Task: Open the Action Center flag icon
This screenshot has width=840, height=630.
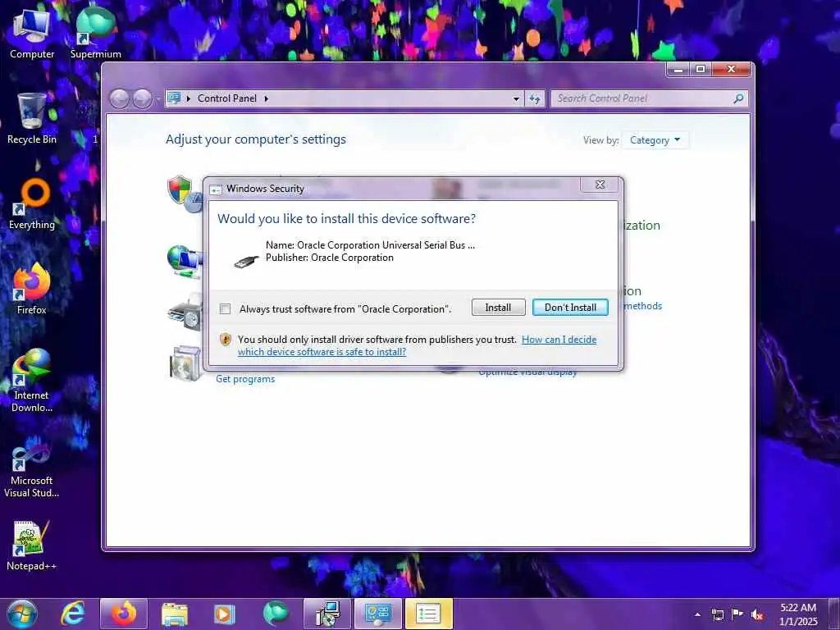Action: (737, 614)
